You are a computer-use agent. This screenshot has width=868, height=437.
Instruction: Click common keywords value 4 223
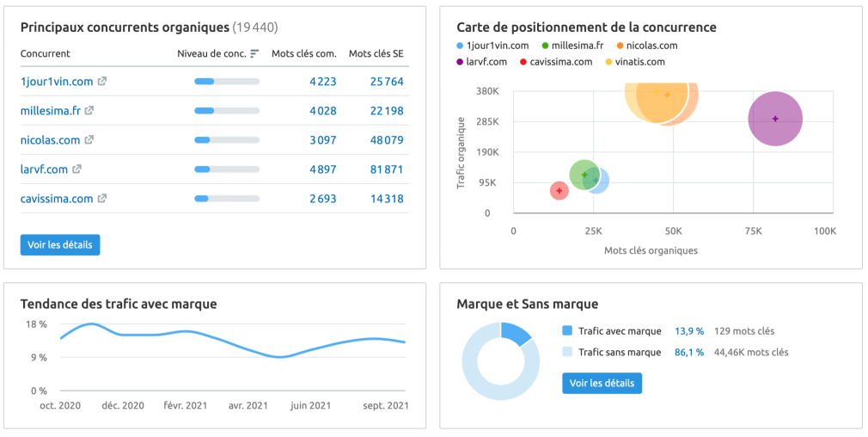click(x=323, y=82)
